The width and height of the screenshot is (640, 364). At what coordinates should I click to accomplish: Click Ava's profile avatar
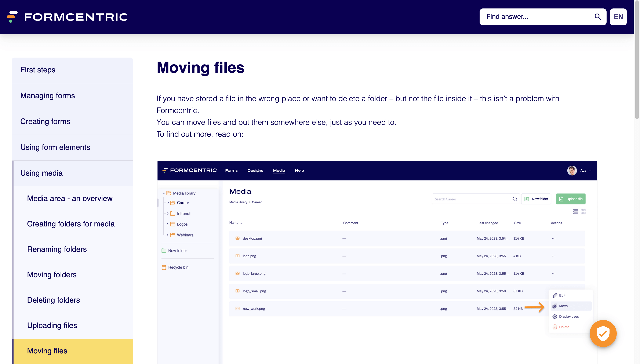coord(572,171)
